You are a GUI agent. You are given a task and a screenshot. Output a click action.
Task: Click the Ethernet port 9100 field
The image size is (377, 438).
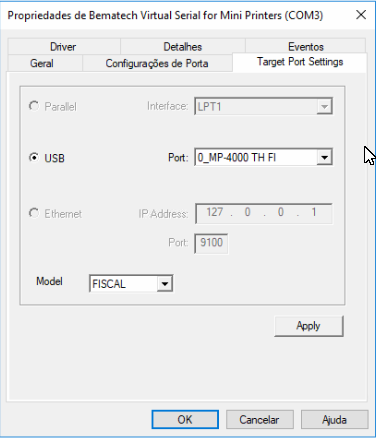tap(211, 243)
